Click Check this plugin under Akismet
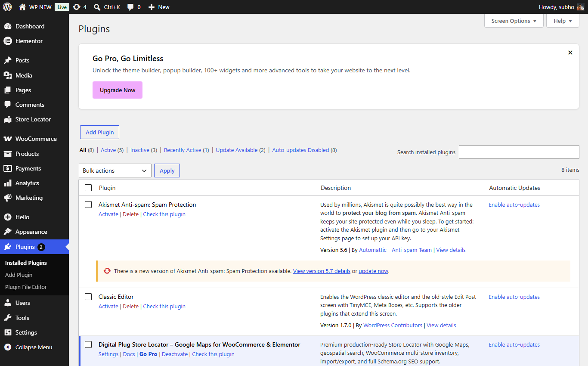This screenshot has width=588, height=366. (x=164, y=214)
